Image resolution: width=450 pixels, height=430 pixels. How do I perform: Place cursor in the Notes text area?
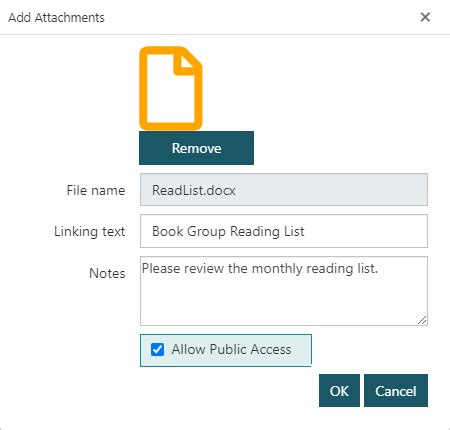(284, 291)
